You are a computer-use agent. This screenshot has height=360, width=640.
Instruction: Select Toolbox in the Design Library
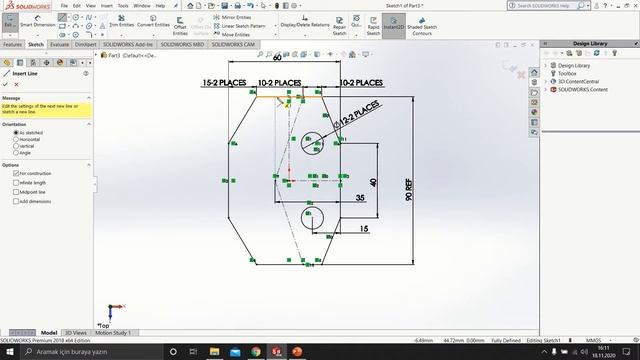click(x=567, y=73)
